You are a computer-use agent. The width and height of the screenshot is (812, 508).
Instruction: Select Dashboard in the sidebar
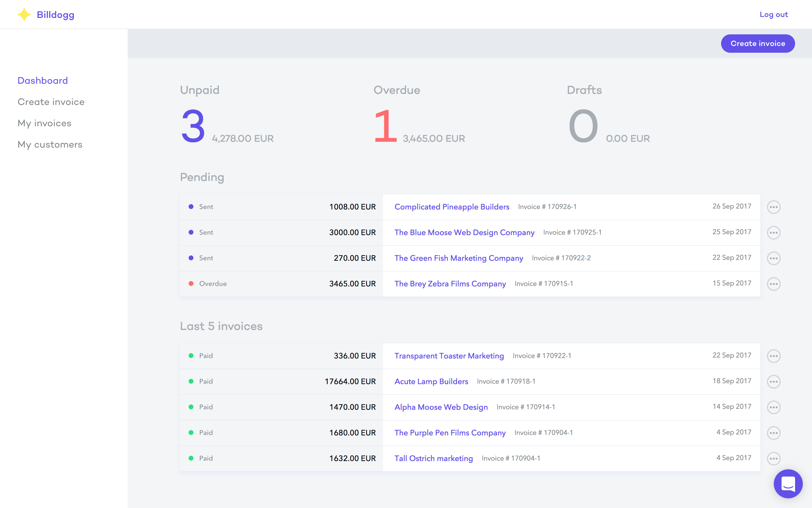[43, 81]
